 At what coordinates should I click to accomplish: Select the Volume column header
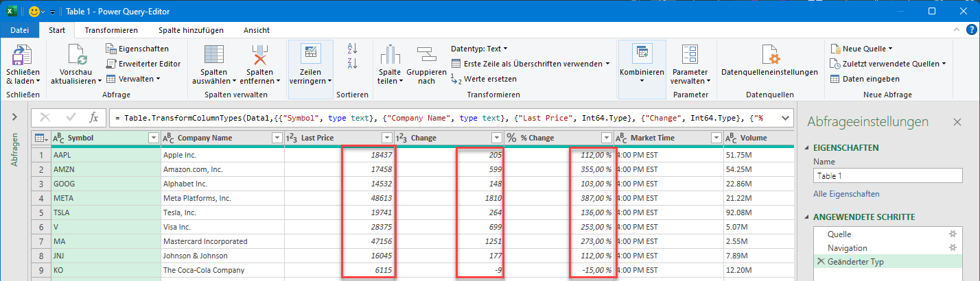point(758,138)
